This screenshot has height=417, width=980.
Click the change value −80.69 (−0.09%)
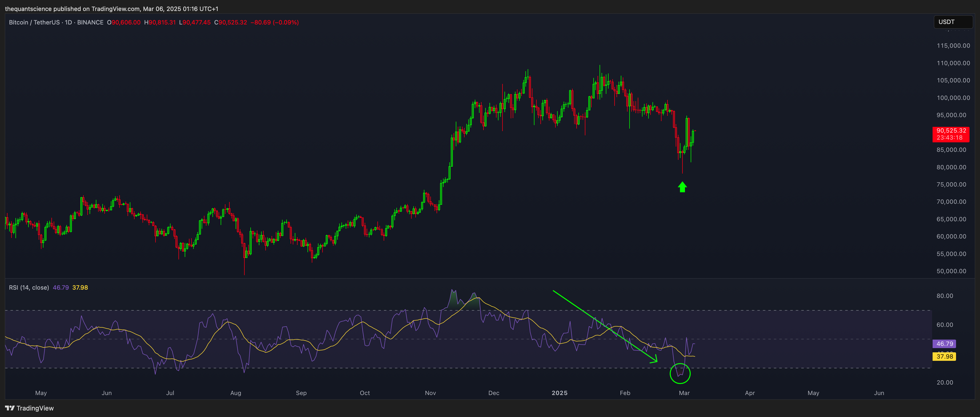[275, 22]
